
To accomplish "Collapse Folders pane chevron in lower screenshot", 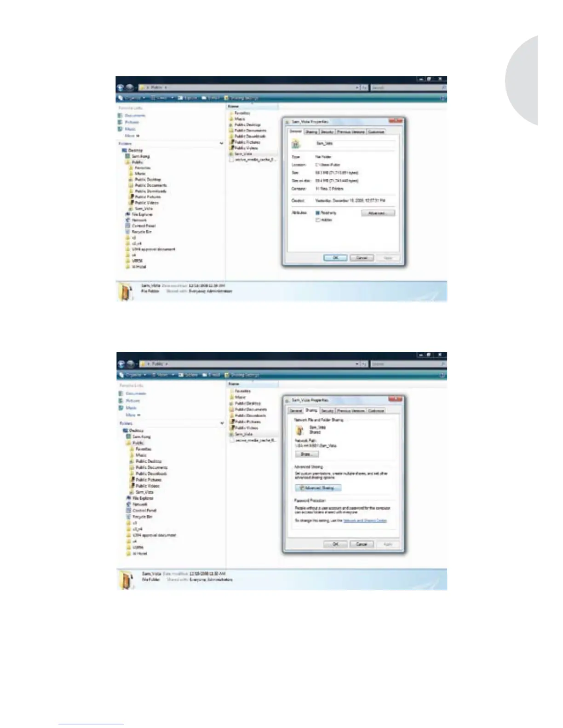I will pos(222,423).
